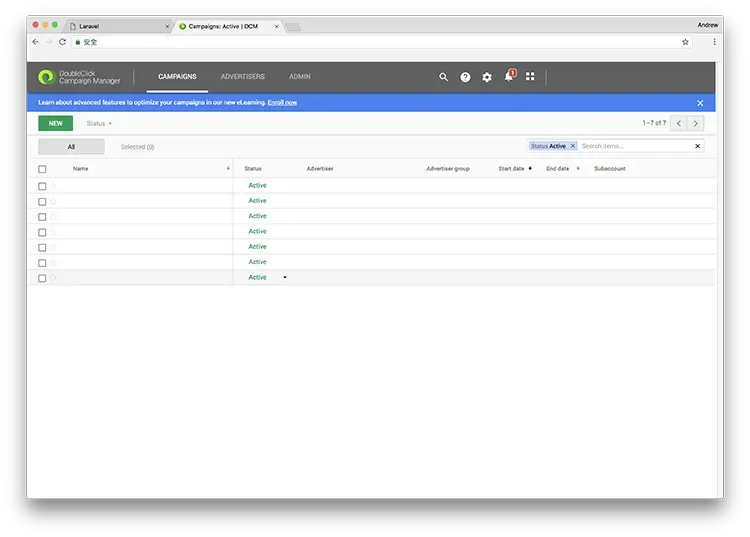Go to the previous page arrow
The width and height of the screenshot is (750, 537).
(x=678, y=123)
